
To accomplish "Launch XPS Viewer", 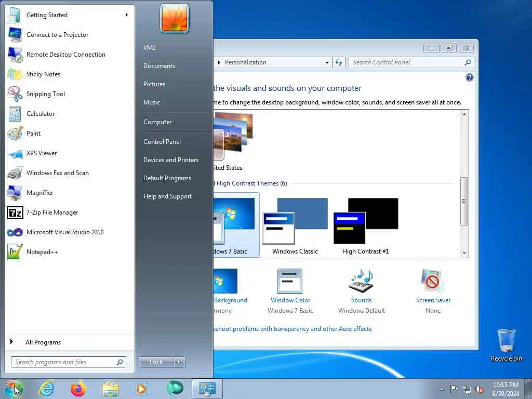I will [69, 153].
